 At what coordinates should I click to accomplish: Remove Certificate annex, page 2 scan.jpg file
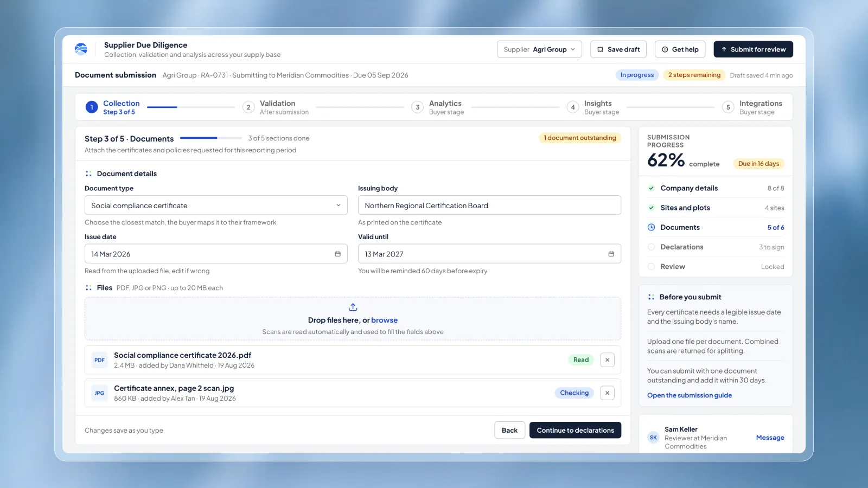(607, 393)
